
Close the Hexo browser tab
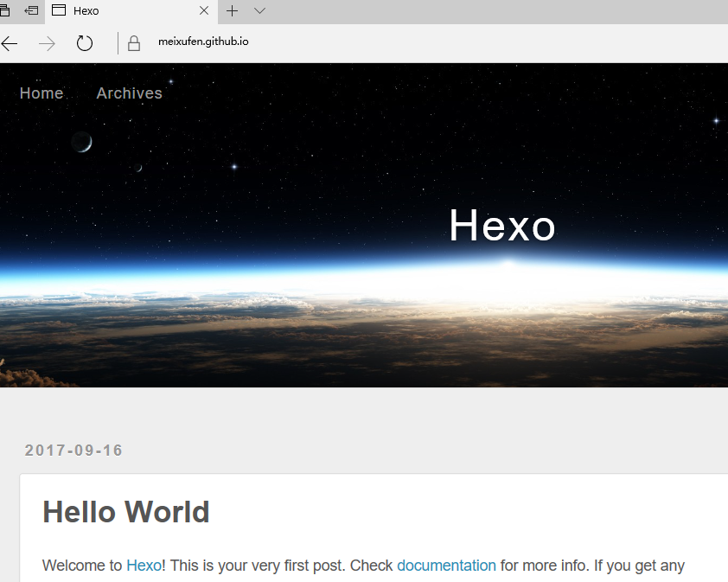point(204,10)
